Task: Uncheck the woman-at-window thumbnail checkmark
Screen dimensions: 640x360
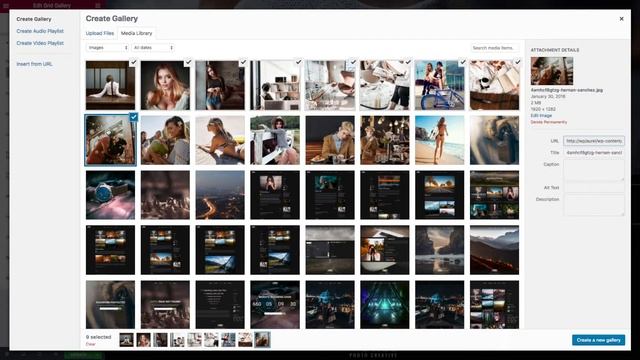Action: click(133, 62)
